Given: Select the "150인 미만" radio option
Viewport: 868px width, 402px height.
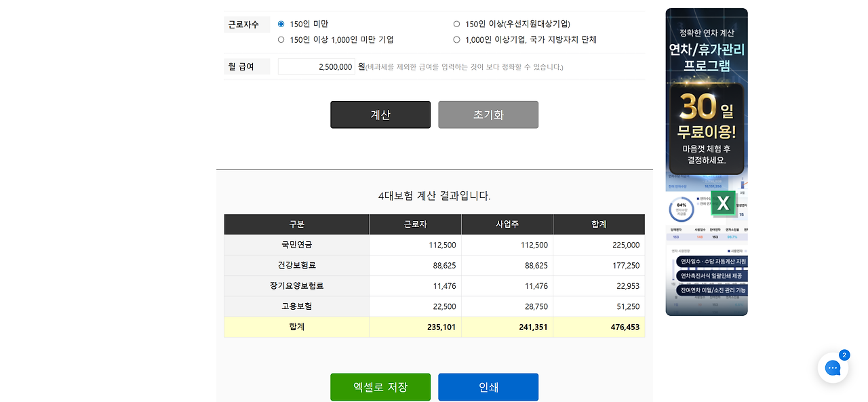Looking at the screenshot, I should coord(281,24).
